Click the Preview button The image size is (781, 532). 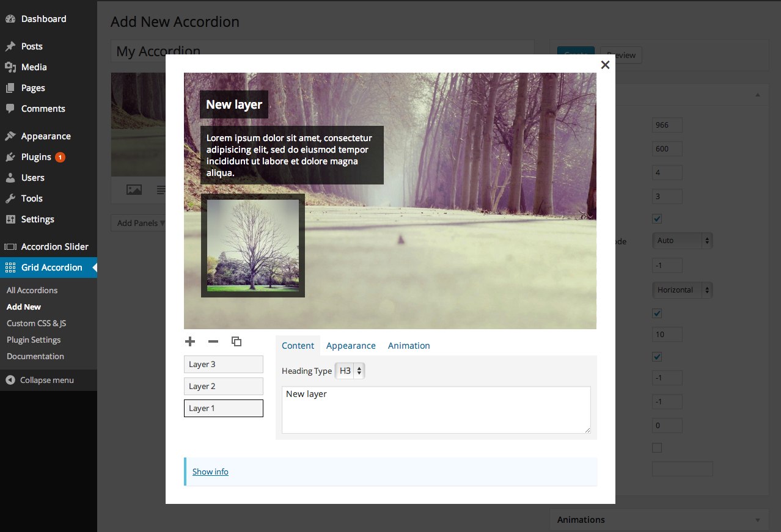pyautogui.click(x=621, y=55)
